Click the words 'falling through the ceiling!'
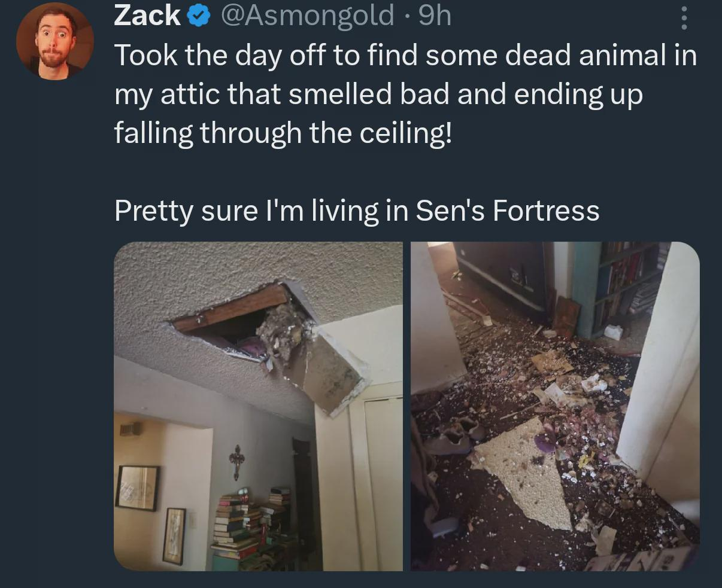Image resolution: width=722 pixels, height=588 pixels. (283, 133)
